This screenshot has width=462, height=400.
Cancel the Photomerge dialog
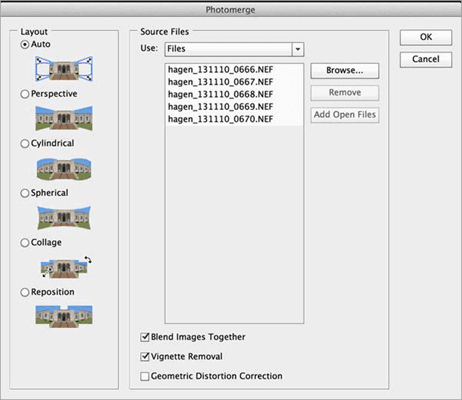pyautogui.click(x=426, y=59)
